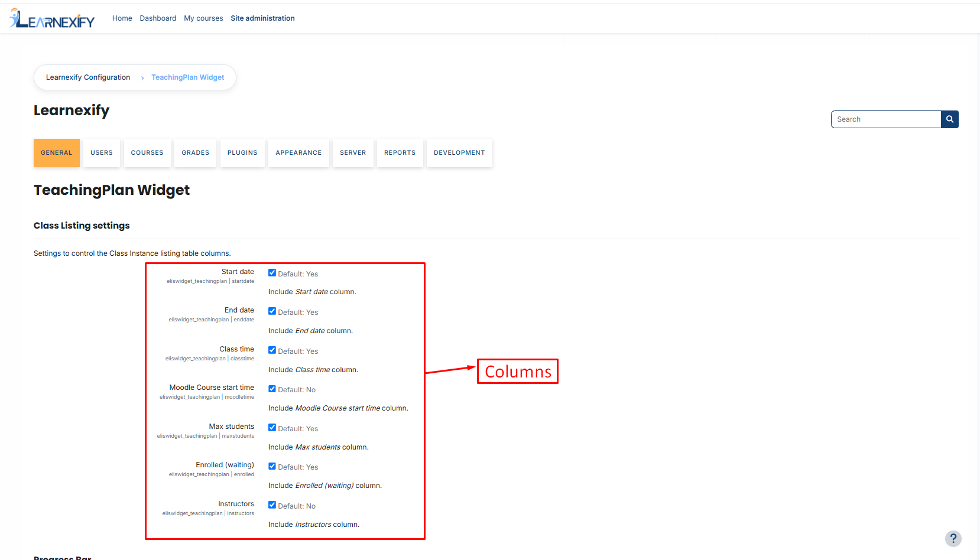Toggle the Instructors column checkbox
The width and height of the screenshot is (980, 560).
click(x=272, y=505)
